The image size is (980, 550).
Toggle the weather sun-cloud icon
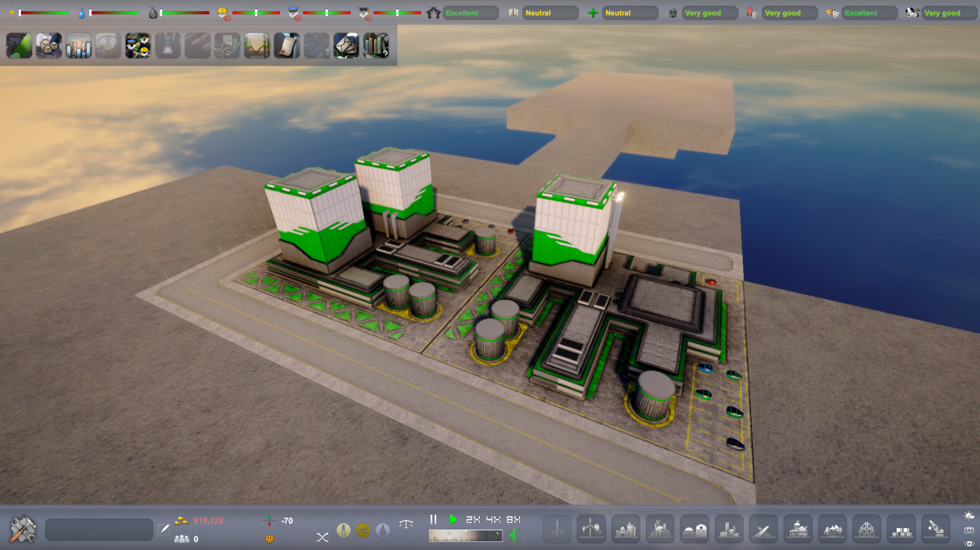coord(969,516)
